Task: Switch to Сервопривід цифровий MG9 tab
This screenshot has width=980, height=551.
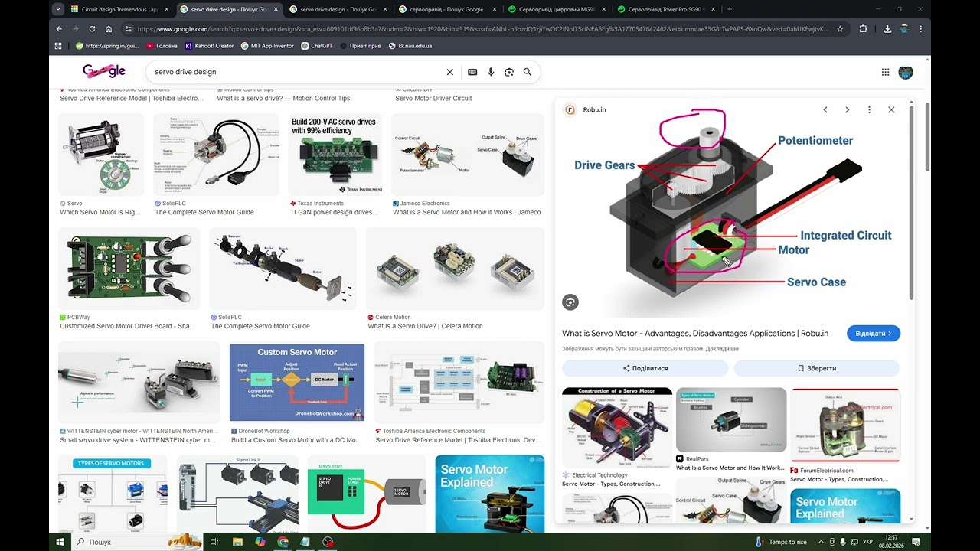Action: 557,9
